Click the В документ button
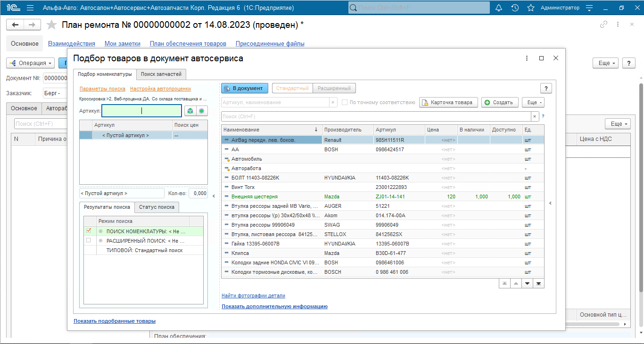 click(245, 88)
